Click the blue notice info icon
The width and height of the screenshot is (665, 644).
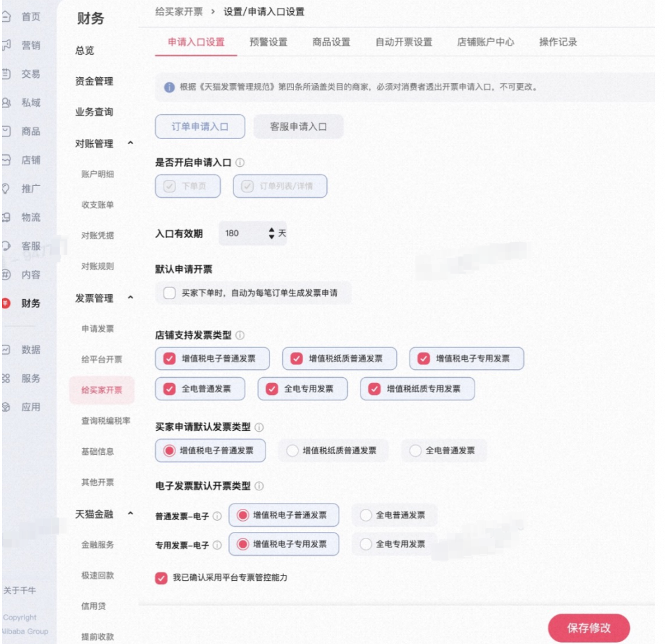click(x=169, y=88)
